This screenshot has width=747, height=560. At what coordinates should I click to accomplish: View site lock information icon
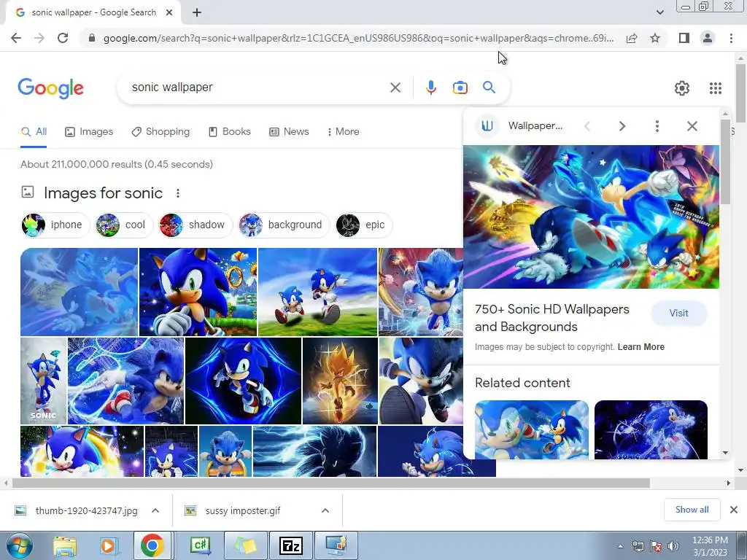[92, 38]
